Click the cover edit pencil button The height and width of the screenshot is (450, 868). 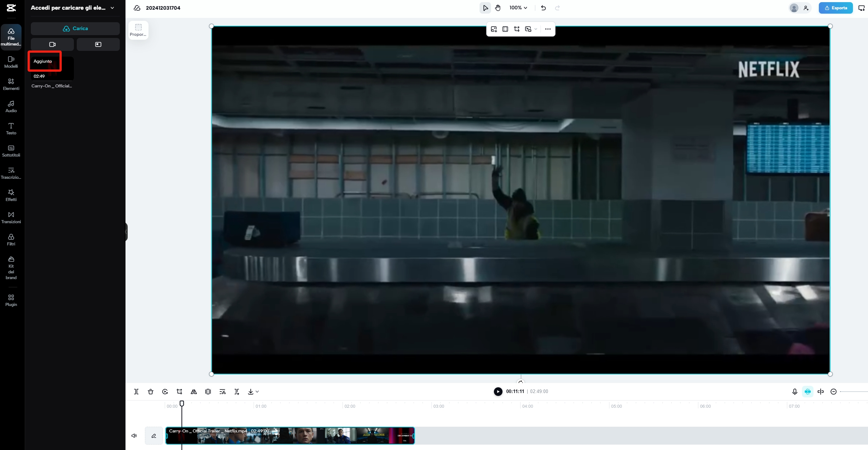point(154,436)
